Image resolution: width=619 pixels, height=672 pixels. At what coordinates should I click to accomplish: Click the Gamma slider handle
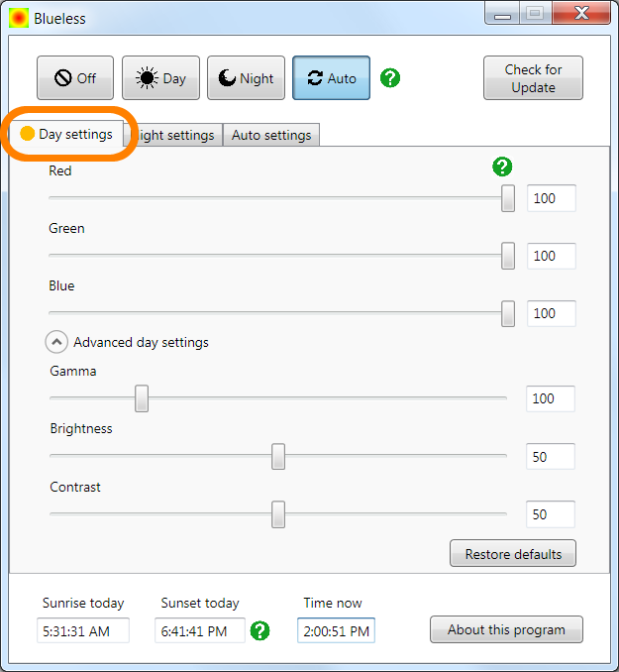142,398
